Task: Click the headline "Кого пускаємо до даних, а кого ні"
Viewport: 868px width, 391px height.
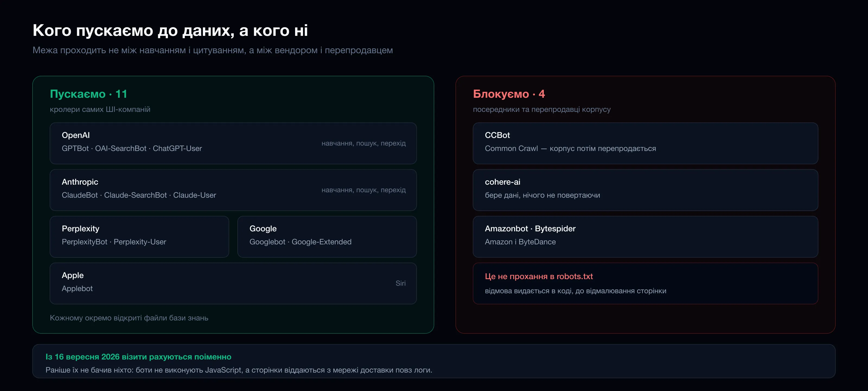Action: tap(170, 30)
